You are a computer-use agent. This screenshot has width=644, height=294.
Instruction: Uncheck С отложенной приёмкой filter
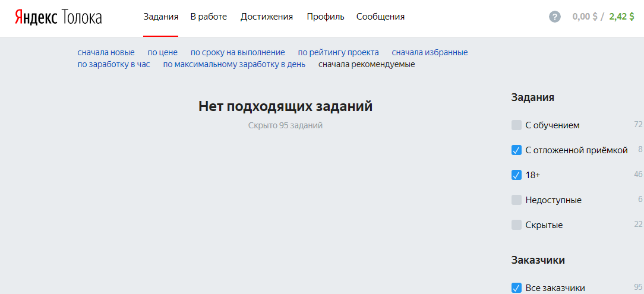[516, 150]
